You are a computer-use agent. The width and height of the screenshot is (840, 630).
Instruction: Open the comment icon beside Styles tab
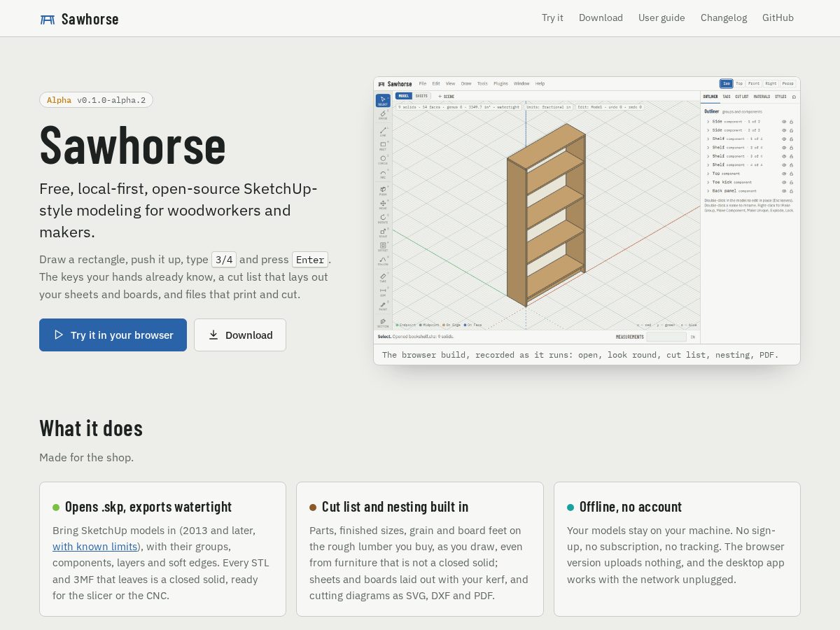coord(794,97)
